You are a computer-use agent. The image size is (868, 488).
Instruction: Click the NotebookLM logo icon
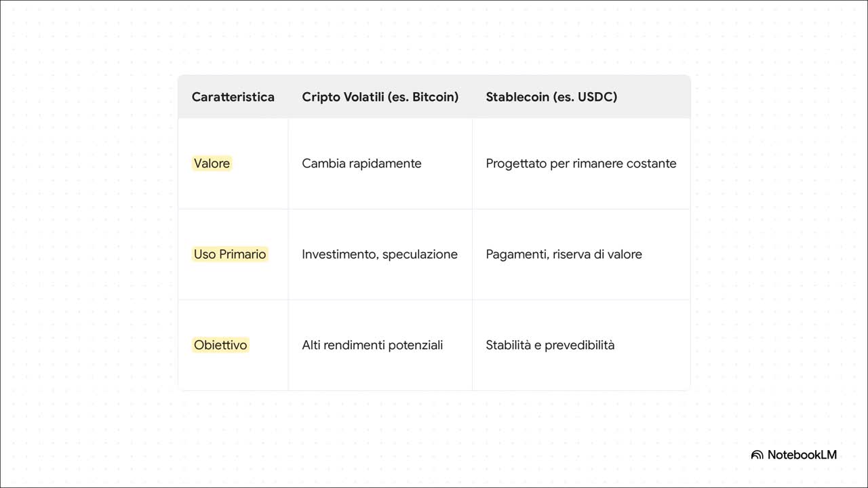coord(757,455)
